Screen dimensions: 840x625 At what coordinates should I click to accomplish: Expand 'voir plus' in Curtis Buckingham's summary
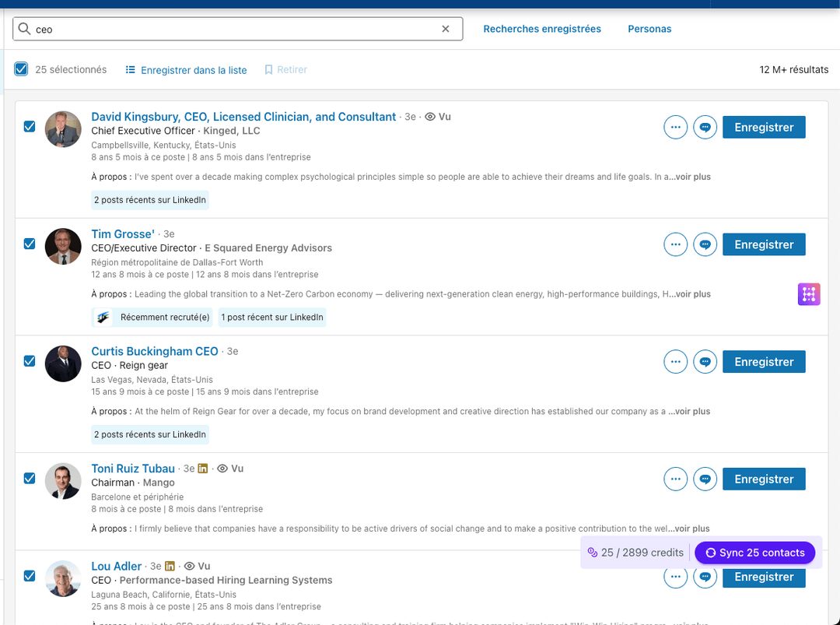(x=691, y=411)
